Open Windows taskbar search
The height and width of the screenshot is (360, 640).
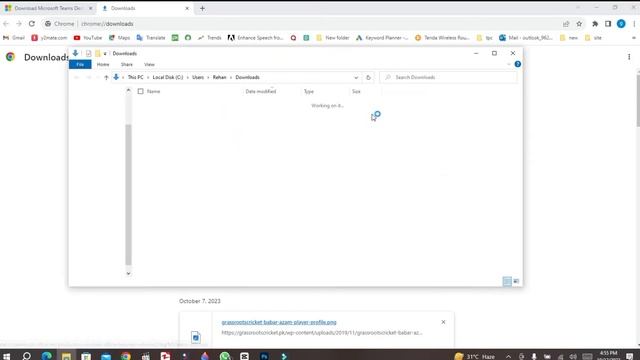point(27,356)
